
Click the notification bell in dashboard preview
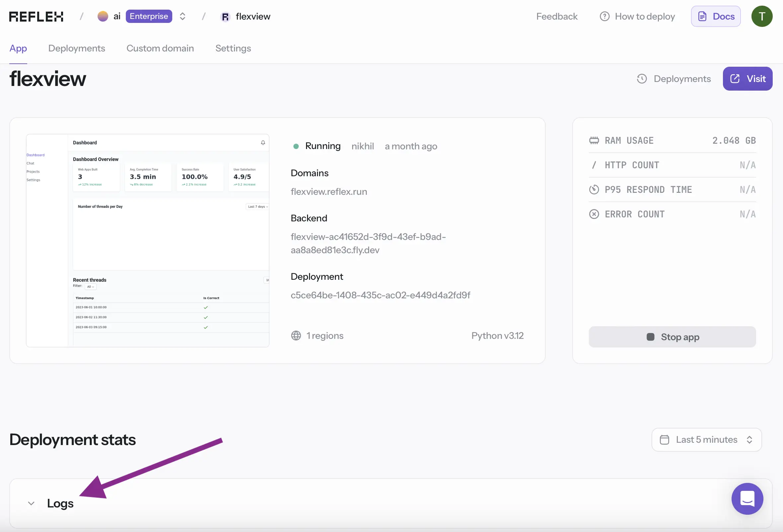(263, 143)
